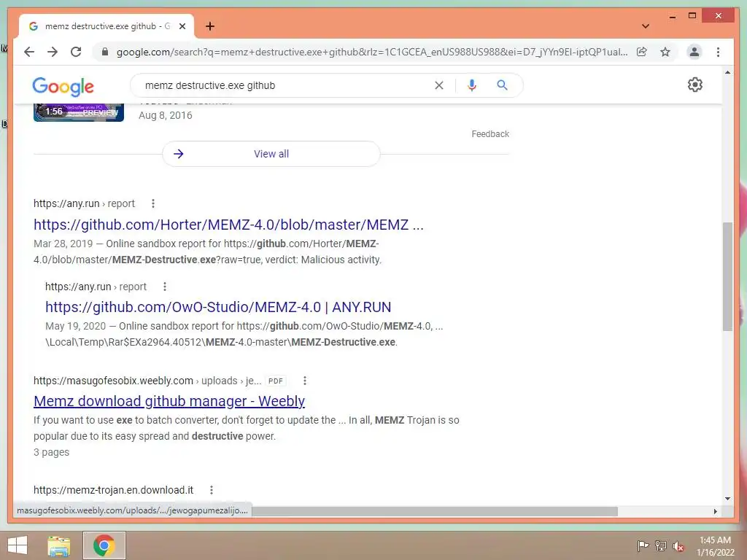Click the PDF label on weebly result
Viewport: 747px width, 560px height.
click(275, 381)
